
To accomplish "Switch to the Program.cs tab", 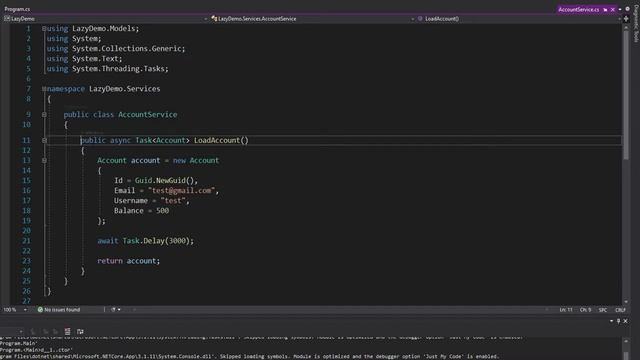I will [x=17, y=9].
